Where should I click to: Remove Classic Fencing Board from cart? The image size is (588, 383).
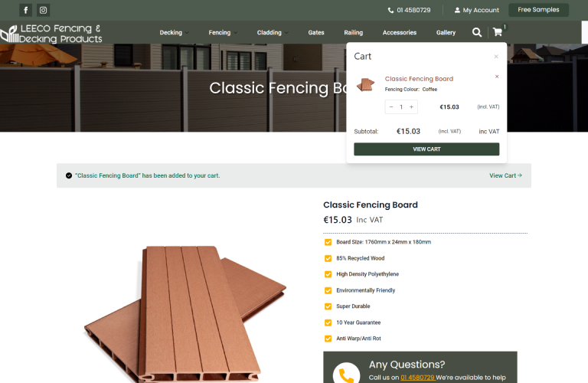497,77
